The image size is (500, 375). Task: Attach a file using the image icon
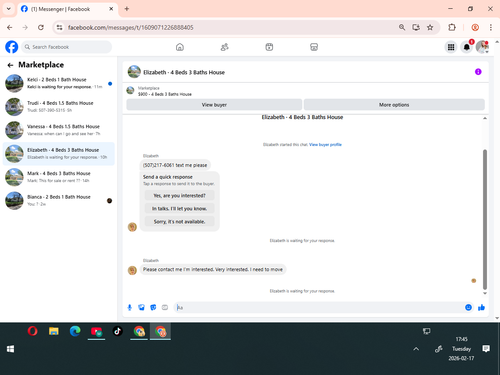[x=141, y=307]
